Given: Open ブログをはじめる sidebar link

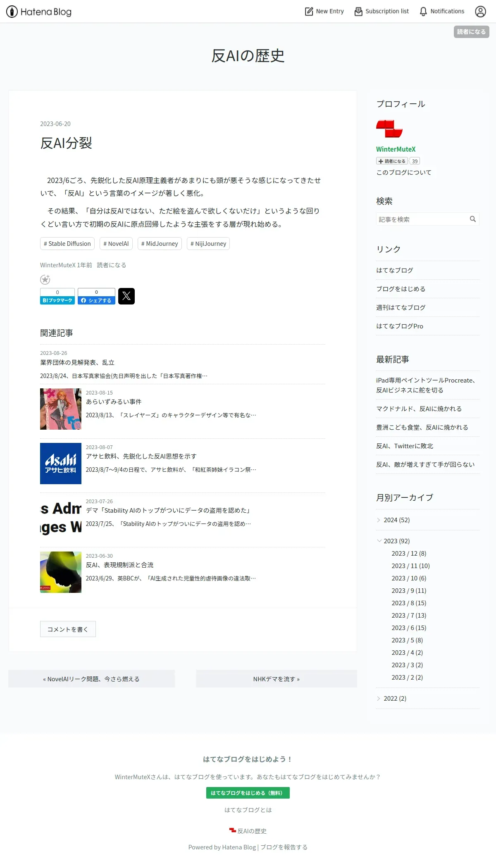Looking at the screenshot, I should coord(401,289).
